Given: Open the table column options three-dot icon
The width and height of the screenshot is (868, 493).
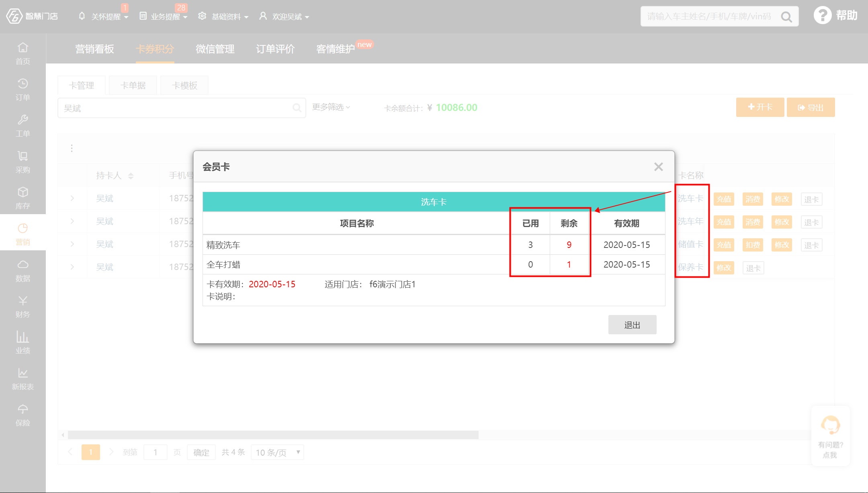Looking at the screenshot, I should [72, 148].
